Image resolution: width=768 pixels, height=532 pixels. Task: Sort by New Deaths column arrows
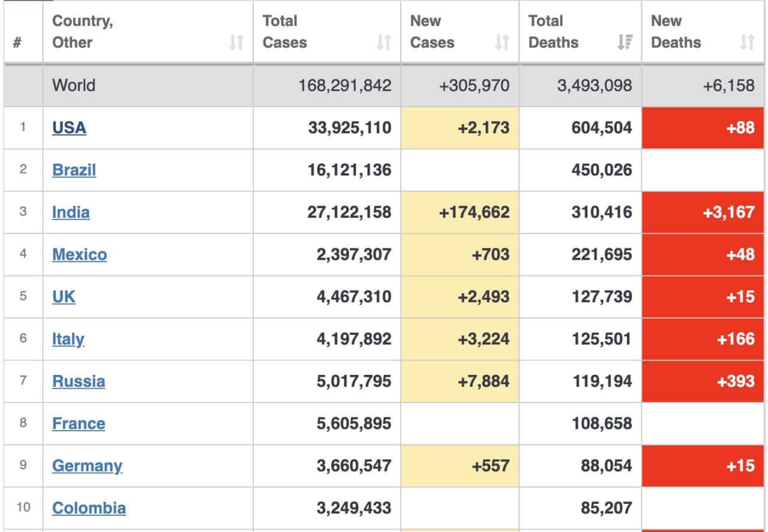pyautogui.click(x=747, y=43)
